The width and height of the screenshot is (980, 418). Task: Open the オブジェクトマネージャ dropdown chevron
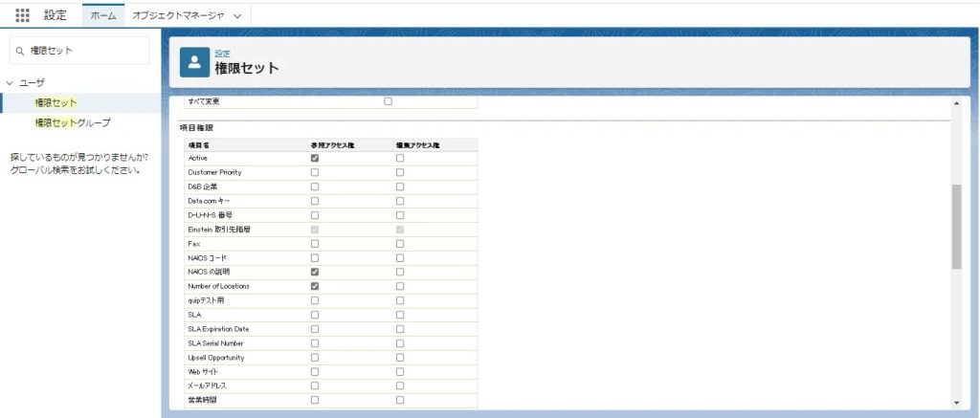pos(237,17)
